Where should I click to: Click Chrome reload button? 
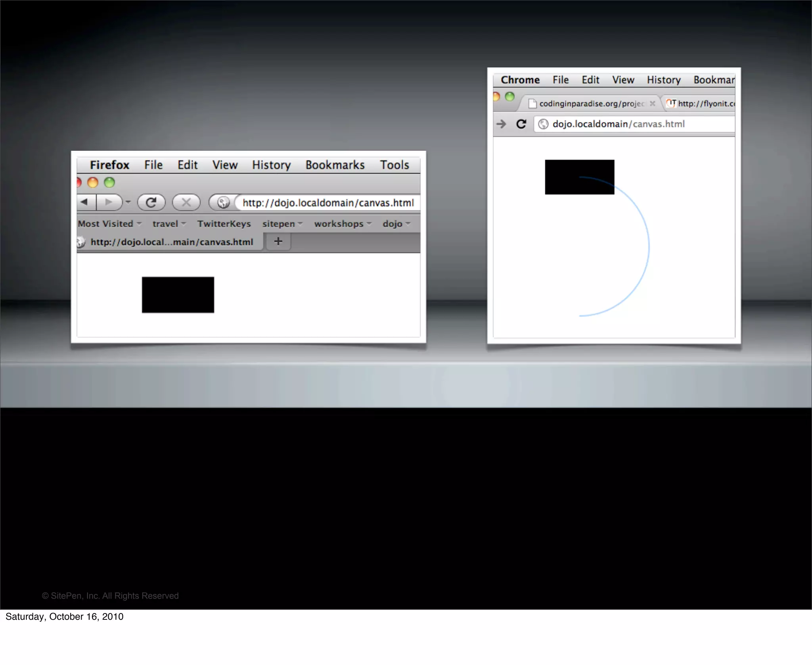(521, 124)
